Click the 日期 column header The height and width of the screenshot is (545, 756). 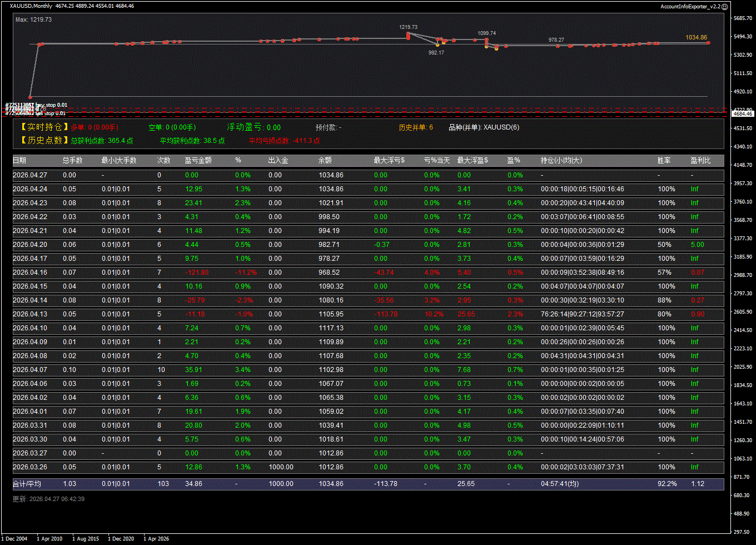(x=19, y=160)
